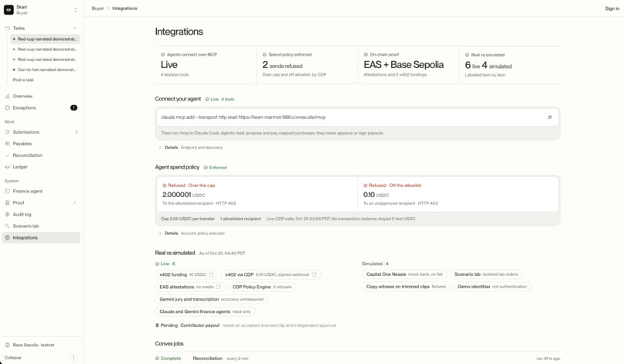
Task: Open x402 via CDP external link icon
Action: [314, 274]
